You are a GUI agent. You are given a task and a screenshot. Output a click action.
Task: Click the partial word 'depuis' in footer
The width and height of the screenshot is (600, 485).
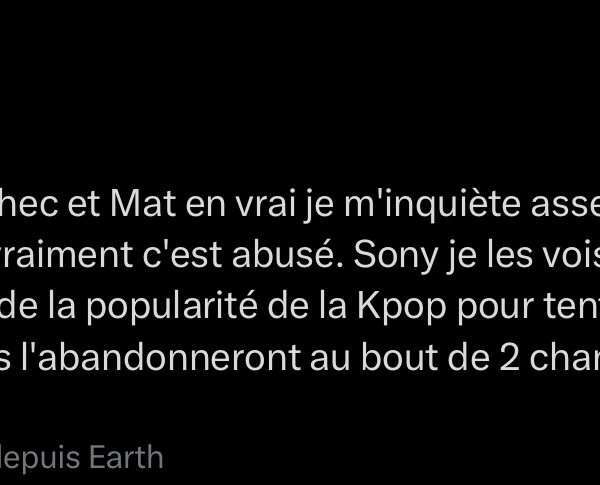pos(39,458)
